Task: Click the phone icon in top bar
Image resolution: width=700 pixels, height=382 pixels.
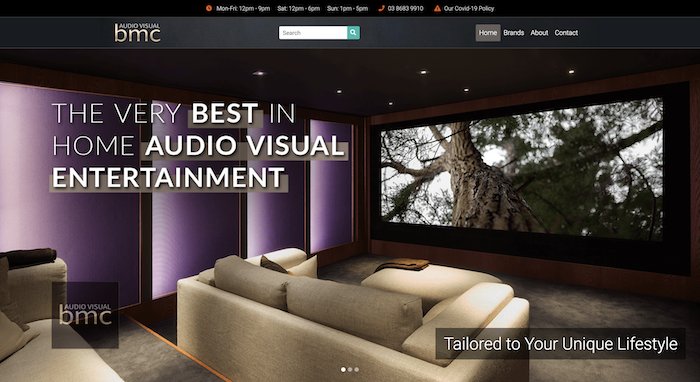Action: 381,8
